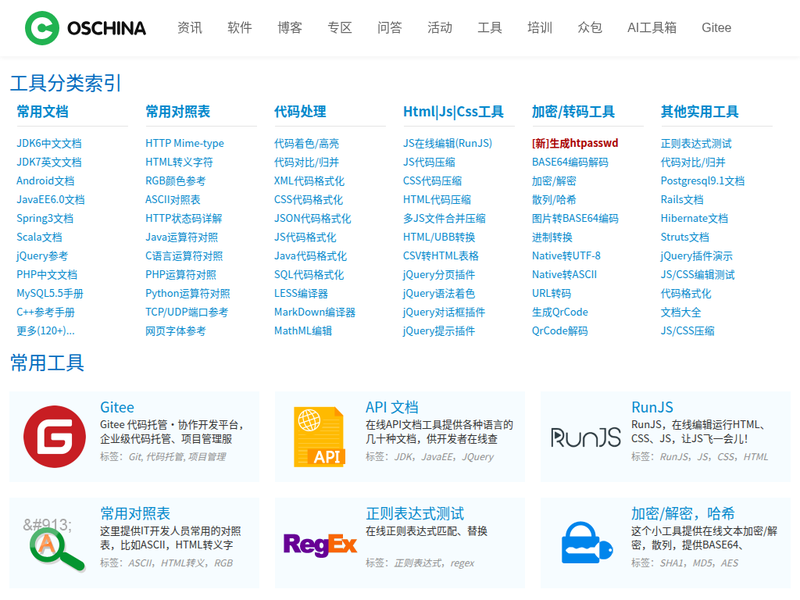Open 正则表达式测试 in 其他实用工具 column

[696, 143]
